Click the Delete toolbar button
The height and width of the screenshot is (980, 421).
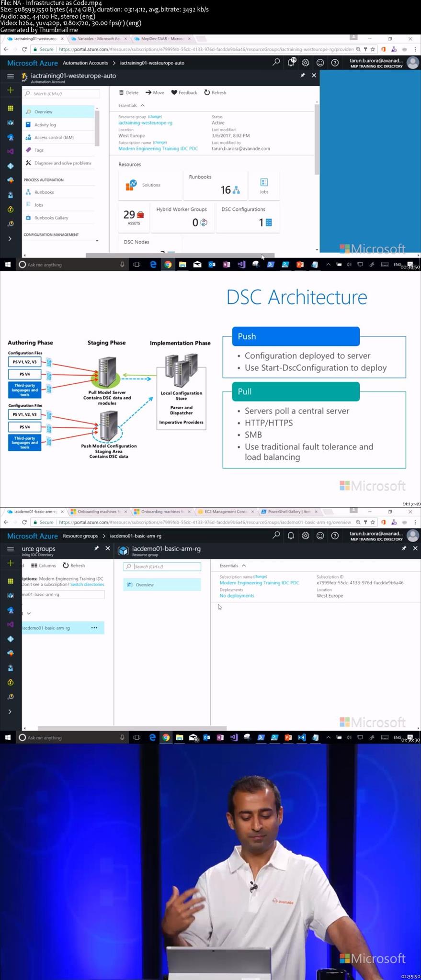click(129, 92)
